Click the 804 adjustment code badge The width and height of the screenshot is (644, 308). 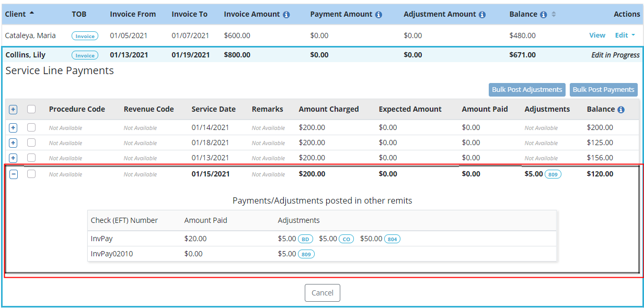(x=393, y=239)
